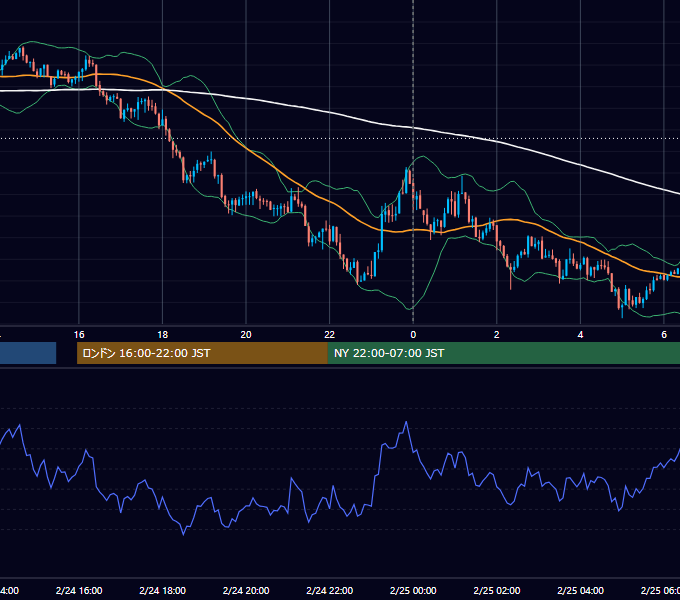
Task: Click the hour label 4 on upper axis
Action: coord(580,335)
